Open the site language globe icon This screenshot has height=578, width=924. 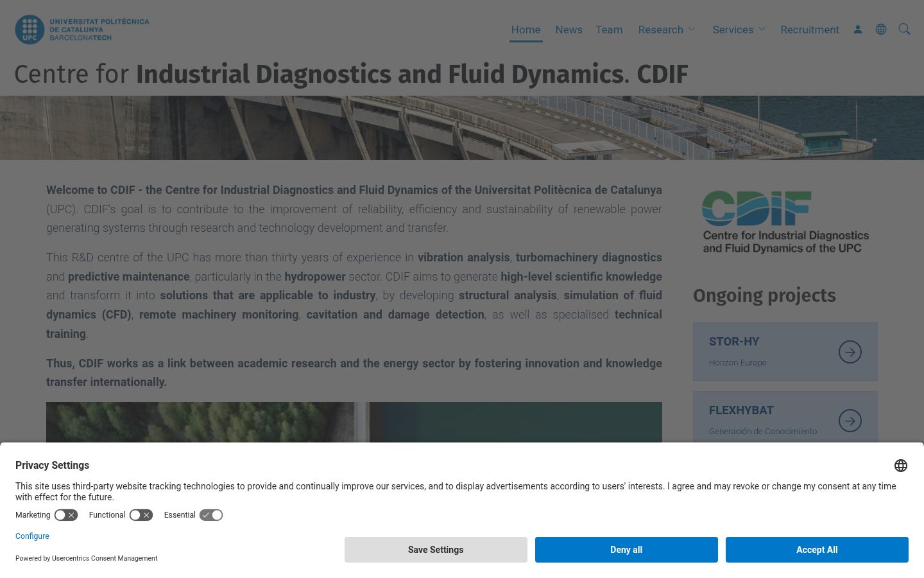coord(881,30)
